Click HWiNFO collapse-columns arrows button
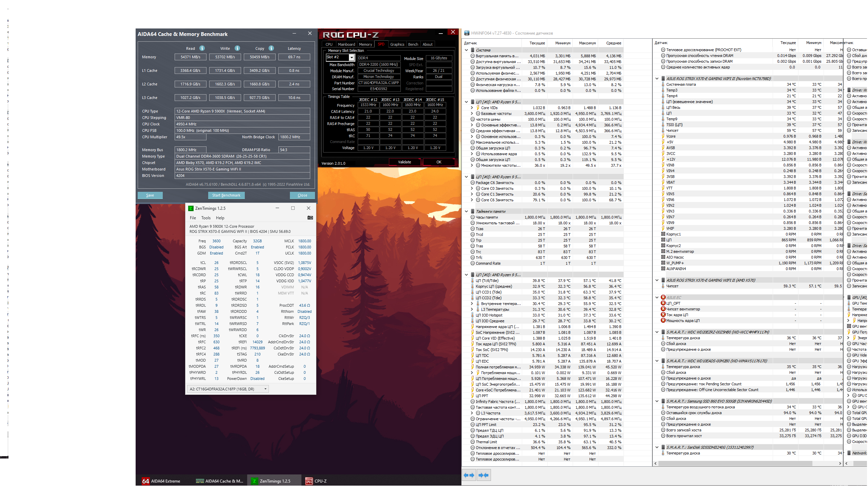868x488 pixels. [x=484, y=475]
